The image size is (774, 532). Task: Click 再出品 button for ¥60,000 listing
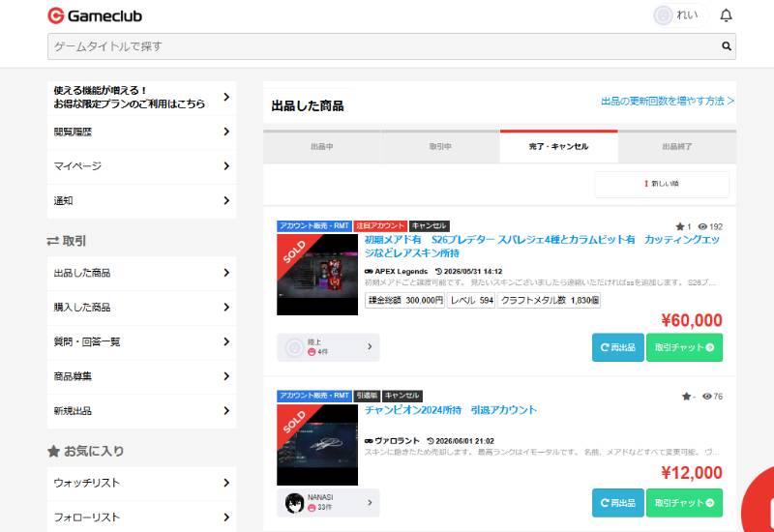click(618, 347)
